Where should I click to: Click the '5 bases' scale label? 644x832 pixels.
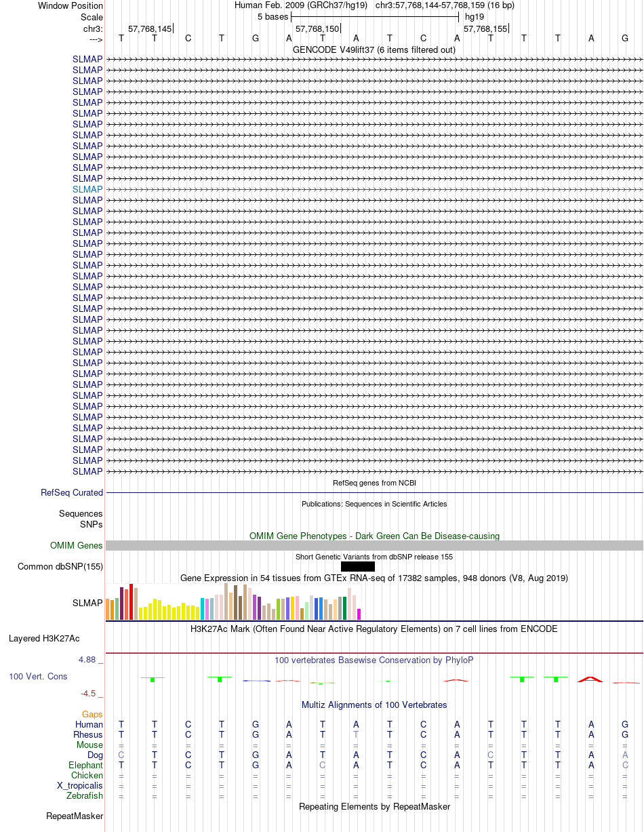[273, 17]
